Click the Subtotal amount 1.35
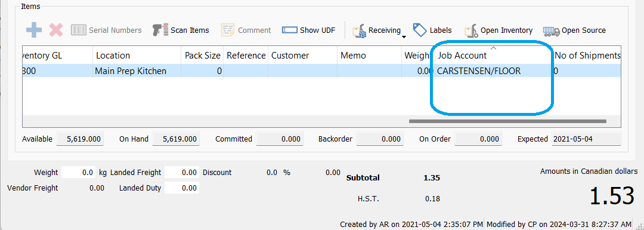644x230 pixels. point(432,178)
